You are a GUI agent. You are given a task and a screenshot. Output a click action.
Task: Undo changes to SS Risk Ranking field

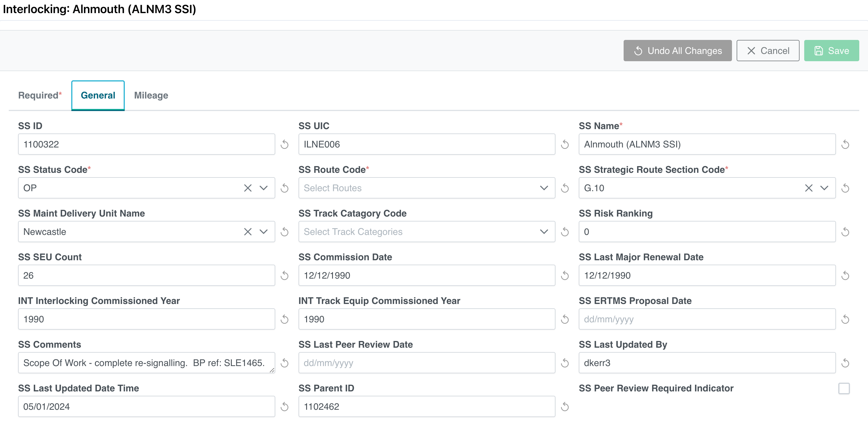point(845,232)
